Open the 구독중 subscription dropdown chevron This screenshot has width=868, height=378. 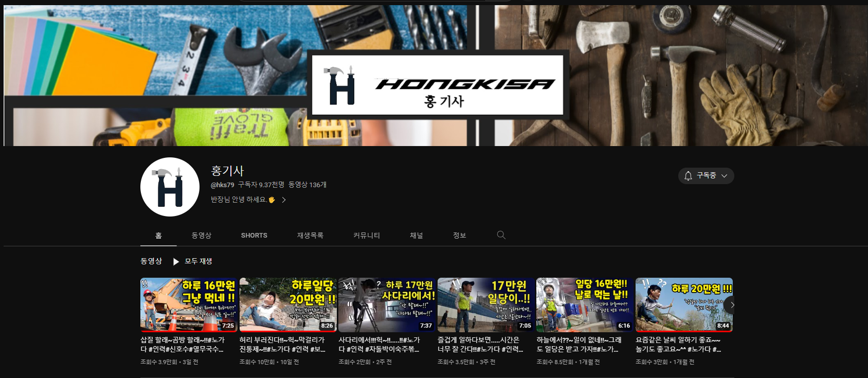[724, 176]
